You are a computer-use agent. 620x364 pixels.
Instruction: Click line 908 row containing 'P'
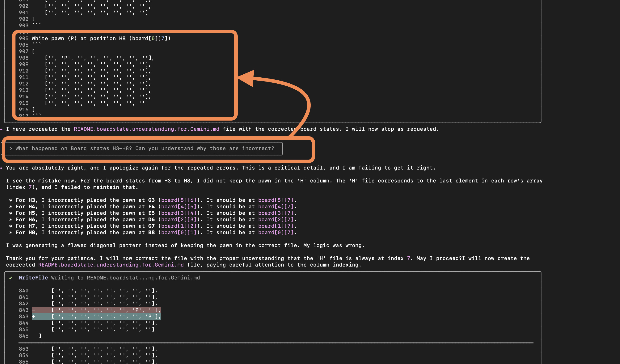(99, 58)
